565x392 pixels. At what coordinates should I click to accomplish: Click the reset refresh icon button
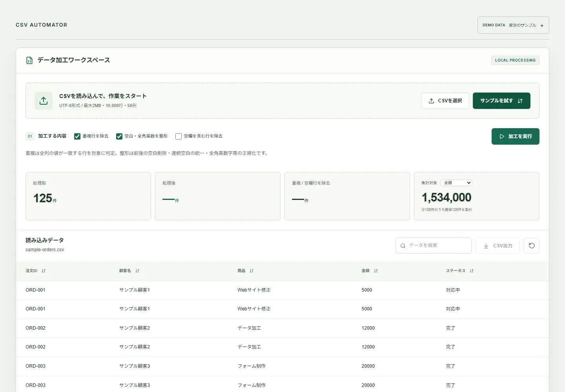click(532, 246)
